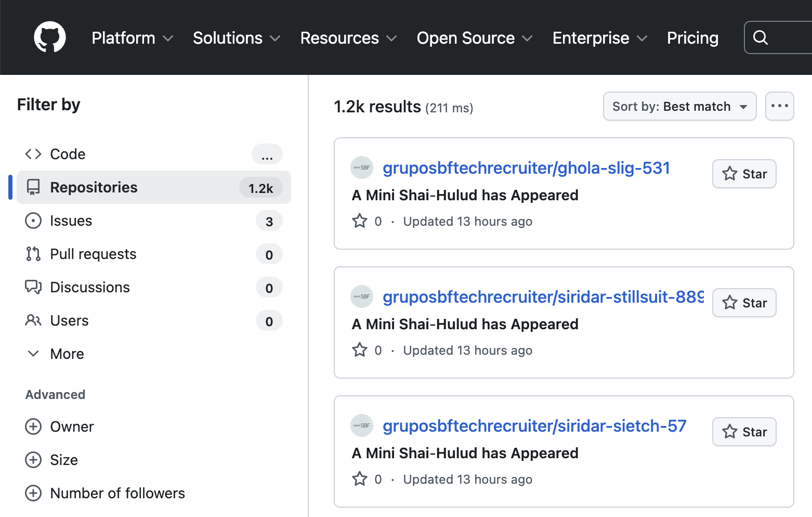Click the plus icon beside Owner

[33, 426]
